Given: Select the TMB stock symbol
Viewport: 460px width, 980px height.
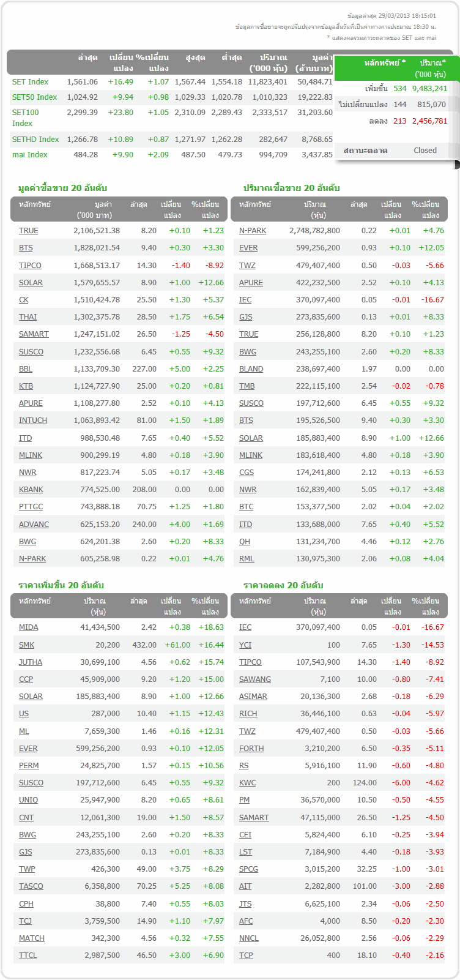Looking at the screenshot, I should point(247,386).
